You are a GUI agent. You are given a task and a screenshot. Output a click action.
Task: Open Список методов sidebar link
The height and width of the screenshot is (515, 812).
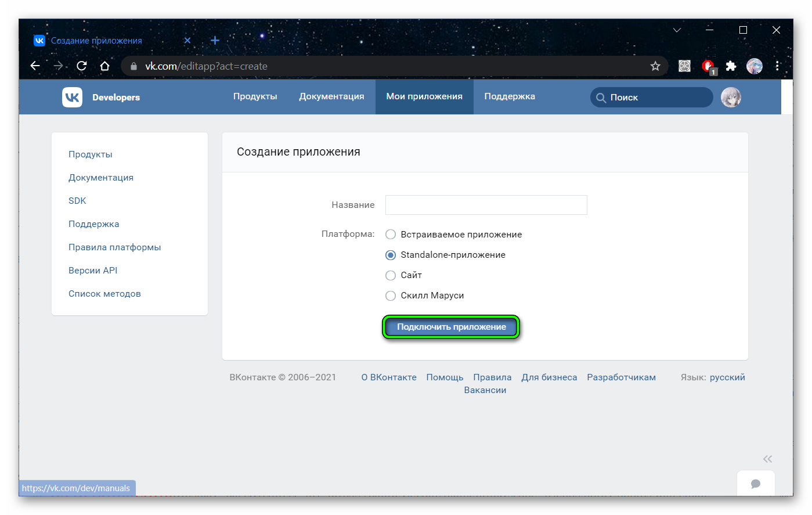104,294
